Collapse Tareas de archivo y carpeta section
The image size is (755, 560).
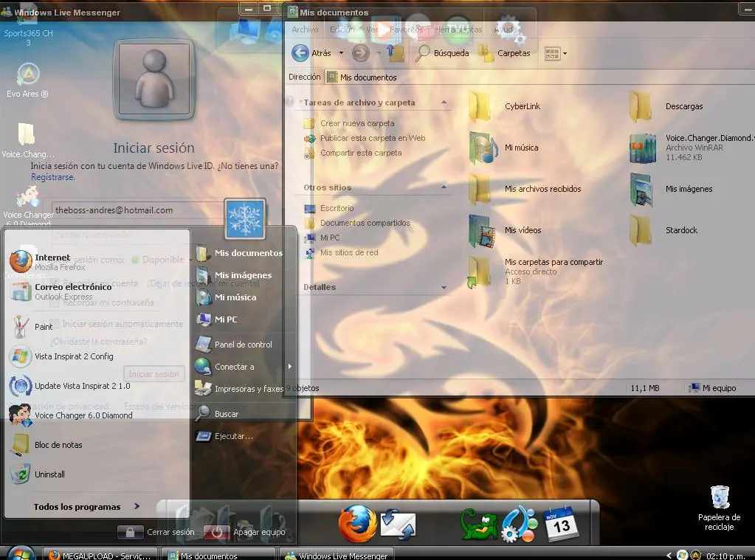tap(444, 103)
